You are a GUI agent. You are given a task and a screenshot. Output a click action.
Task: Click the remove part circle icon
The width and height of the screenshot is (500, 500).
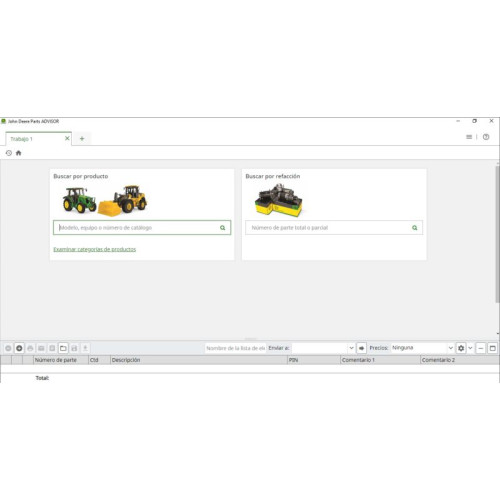[x=8, y=348]
